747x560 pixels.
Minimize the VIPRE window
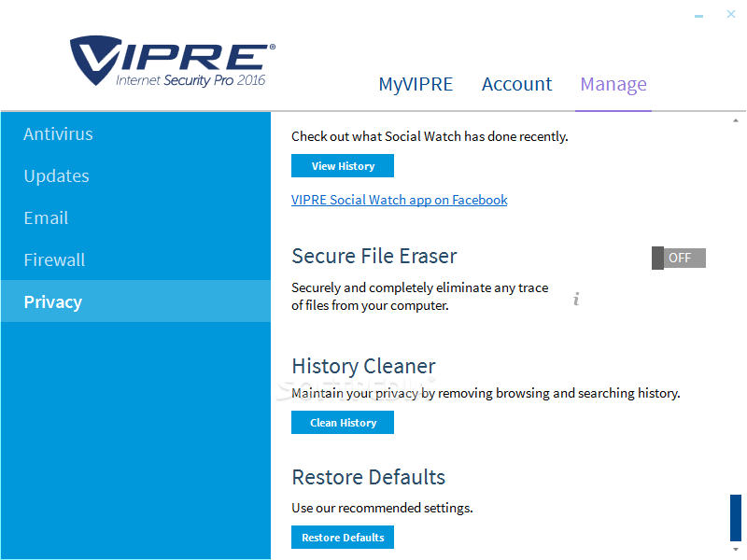[x=698, y=16]
